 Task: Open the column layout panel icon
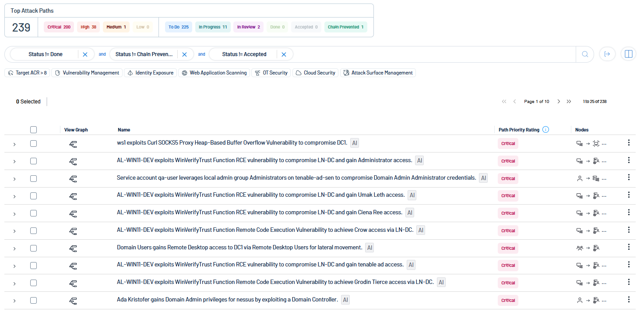point(629,54)
